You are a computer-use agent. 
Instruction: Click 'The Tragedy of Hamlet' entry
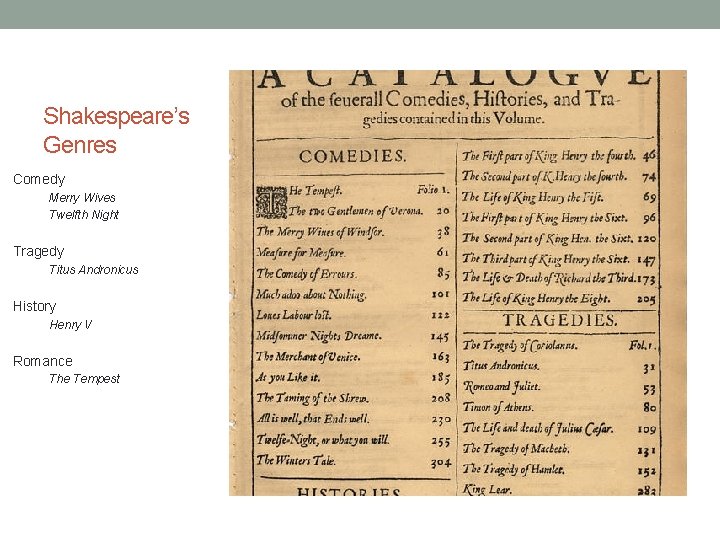tap(513, 469)
